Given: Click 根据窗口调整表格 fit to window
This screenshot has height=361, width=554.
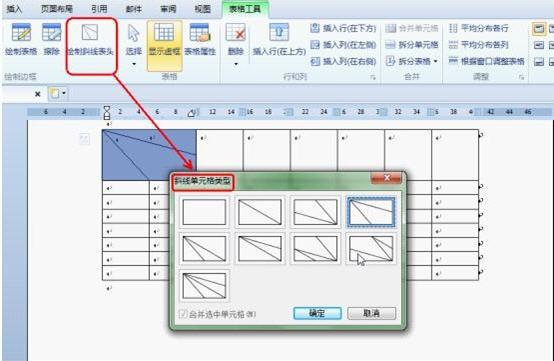Looking at the screenshot, I should point(487,61).
